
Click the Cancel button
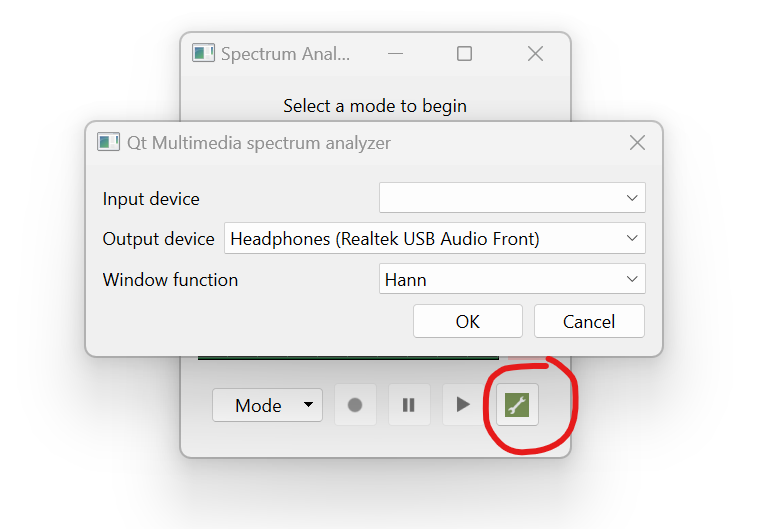click(589, 321)
